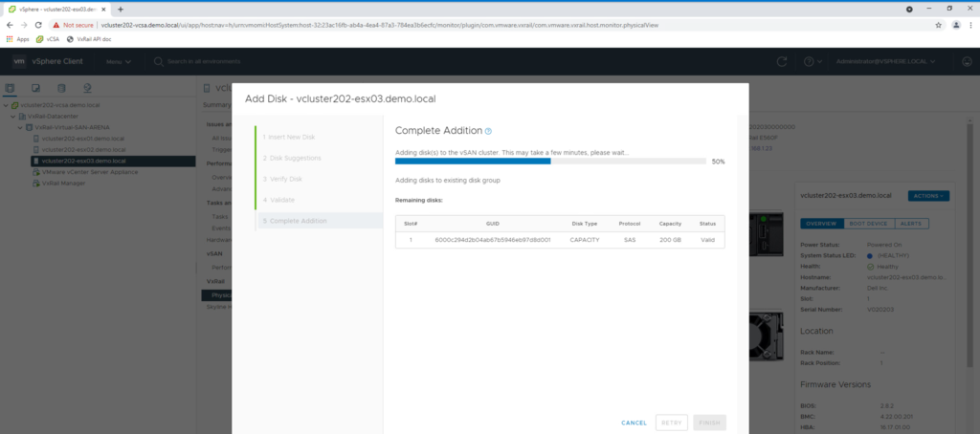Select the Overview tab in host panel
This screenshot has width=980, height=434.
pyautogui.click(x=821, y=224)
